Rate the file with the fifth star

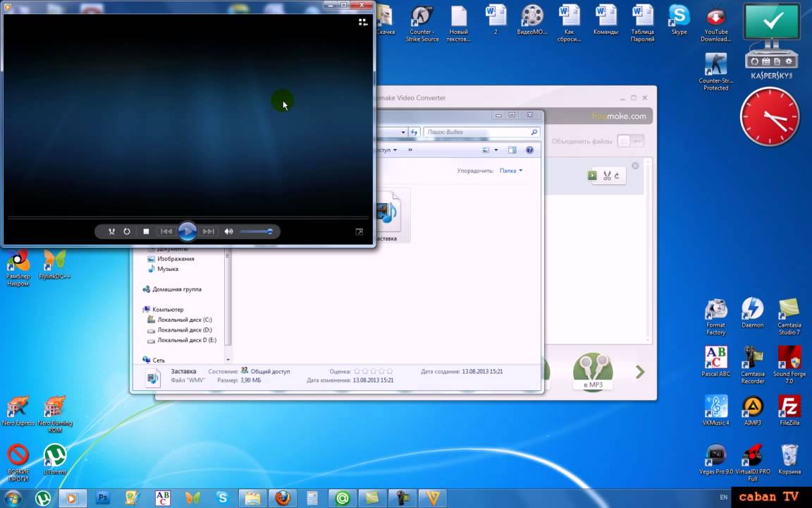390,371
